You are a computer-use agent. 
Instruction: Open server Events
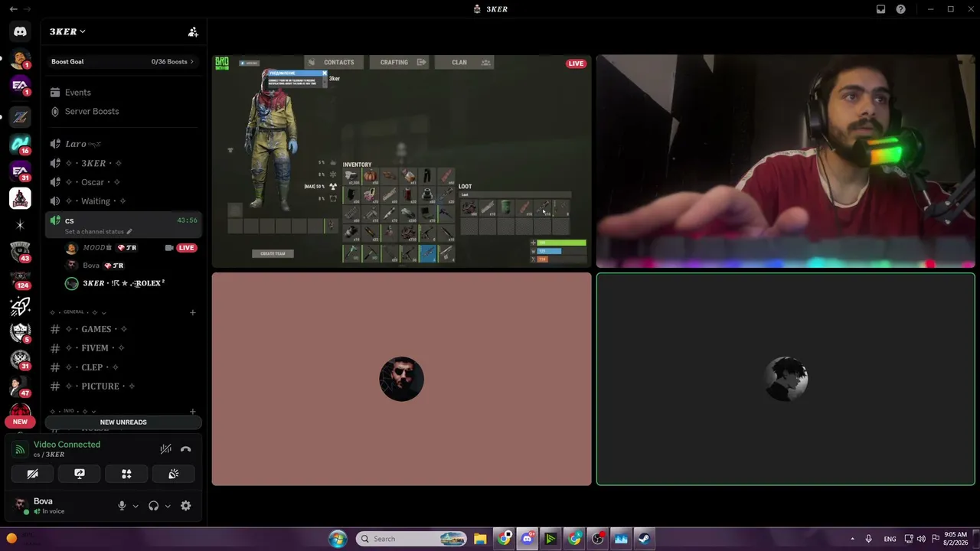(124, 93)
